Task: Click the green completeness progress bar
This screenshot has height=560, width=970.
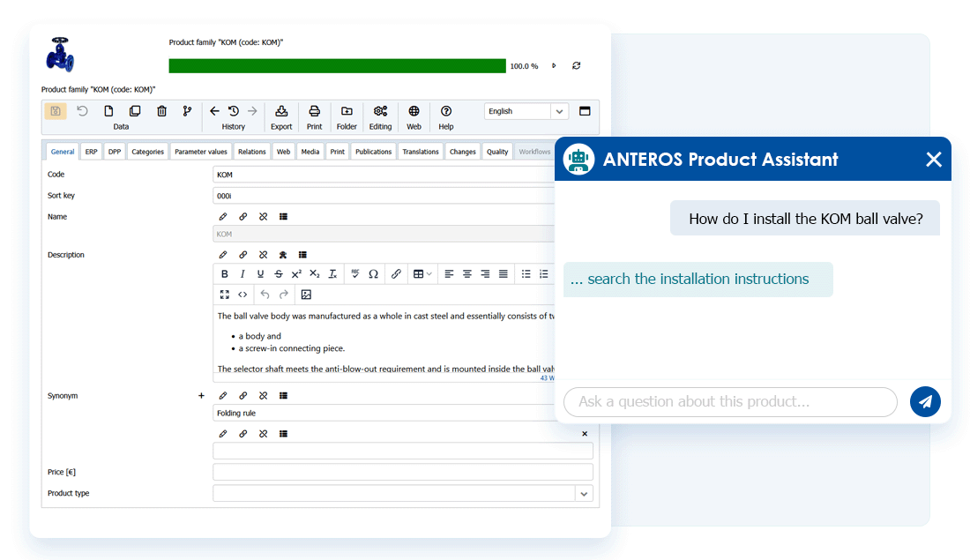Action: point(337,65)
